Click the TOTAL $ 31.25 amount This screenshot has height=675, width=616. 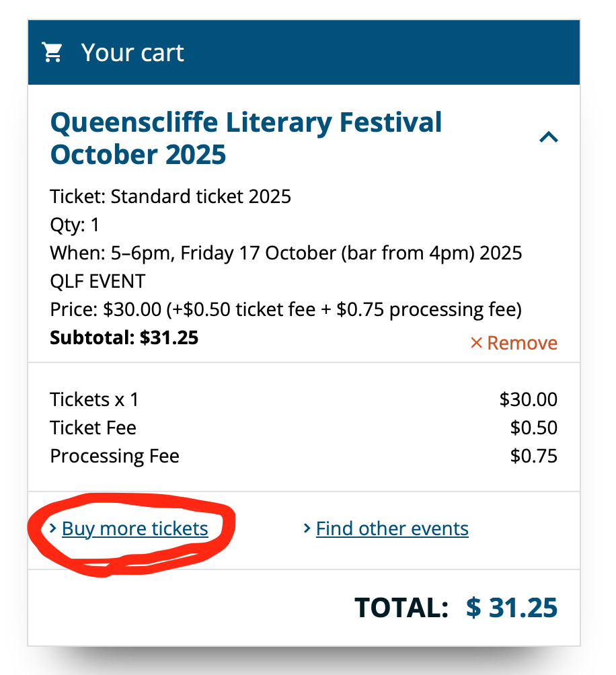tap(511, 608)
